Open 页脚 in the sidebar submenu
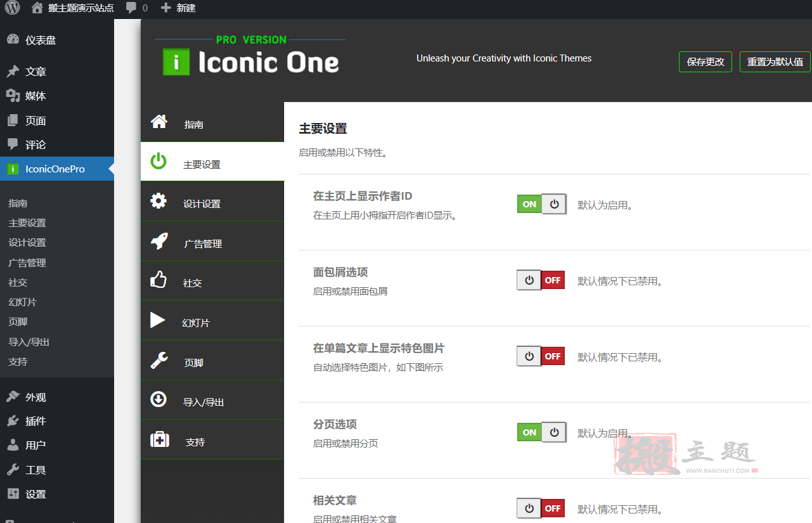Screen dimensions: 812x523 [18, 321]
